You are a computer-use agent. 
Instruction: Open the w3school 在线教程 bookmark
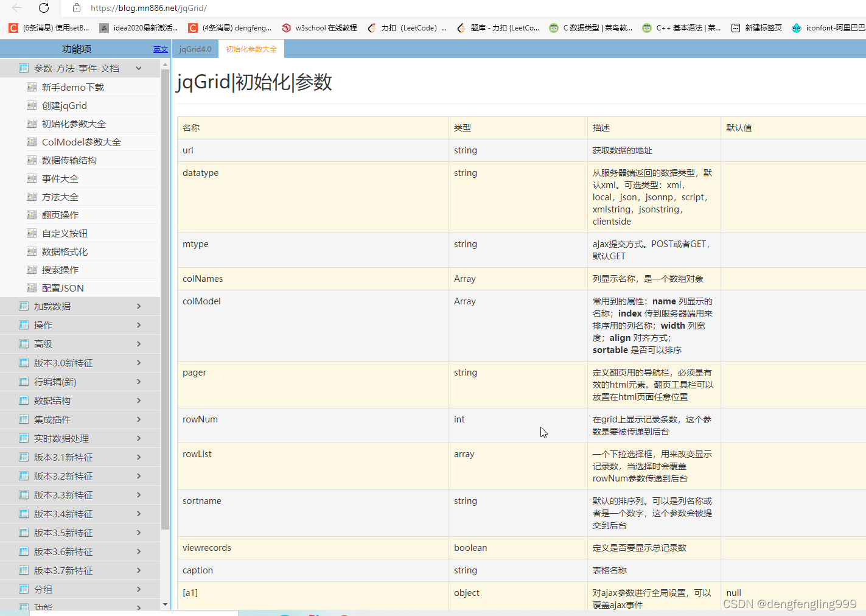[x=318, y=27]
